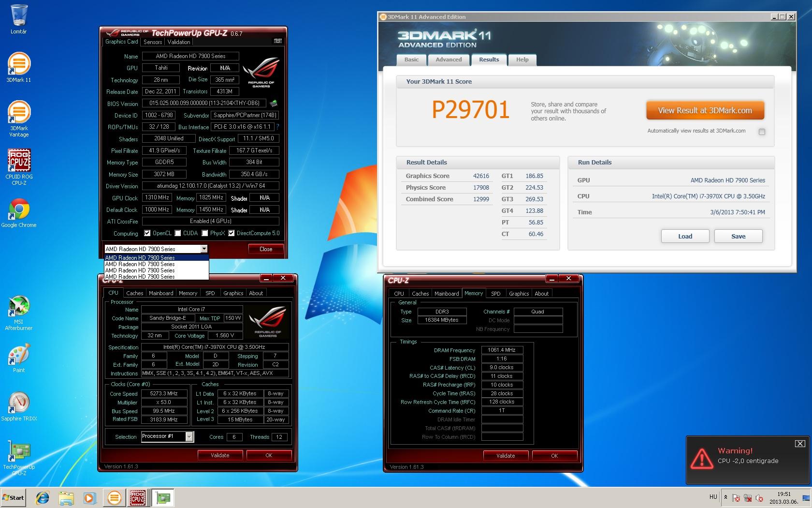
Task: Open the SPD tab in the CPU-Z memory timings window
Action: 496,294
